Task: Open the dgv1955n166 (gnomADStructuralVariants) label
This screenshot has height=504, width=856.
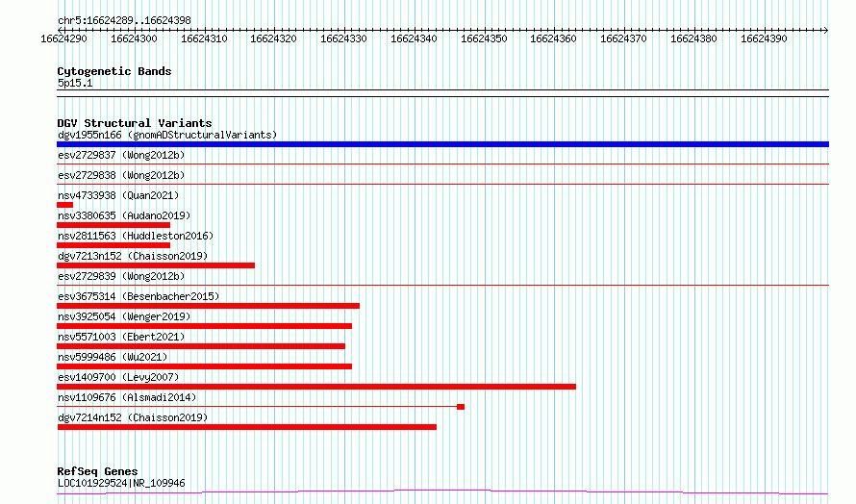Action: pos(167,135)
